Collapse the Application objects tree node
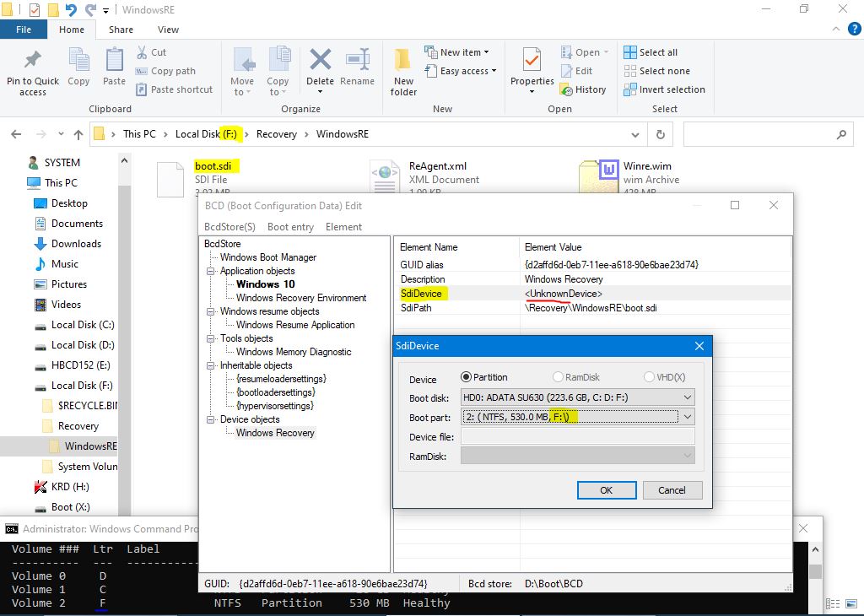This screenshot has height=616, width=864. coord(211,271)
